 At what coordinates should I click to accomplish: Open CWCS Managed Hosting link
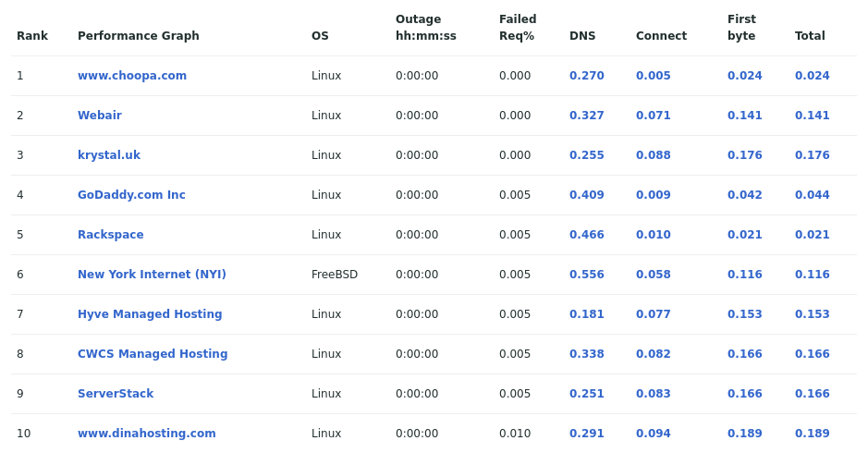tap(153, 354)
